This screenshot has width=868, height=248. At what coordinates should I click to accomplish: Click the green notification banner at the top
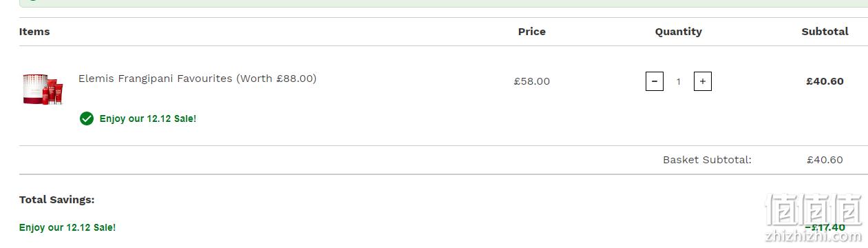coord(443,3)
